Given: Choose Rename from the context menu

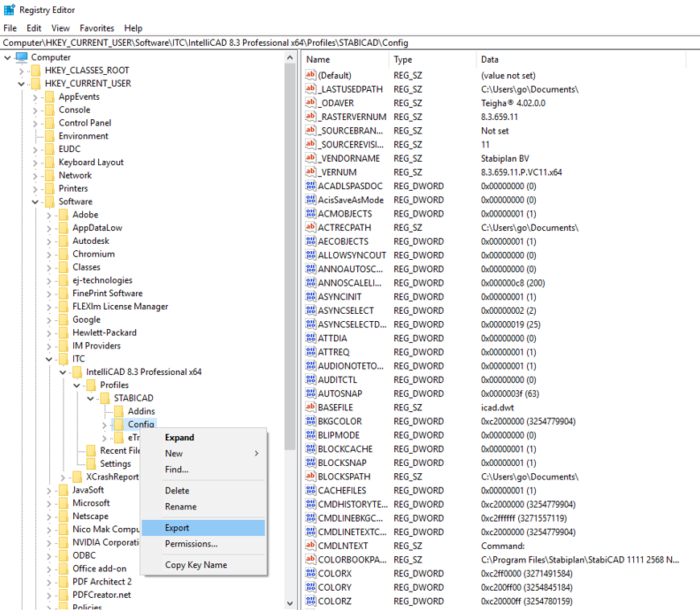Looking at the screenshot, I should coord(203,506).
